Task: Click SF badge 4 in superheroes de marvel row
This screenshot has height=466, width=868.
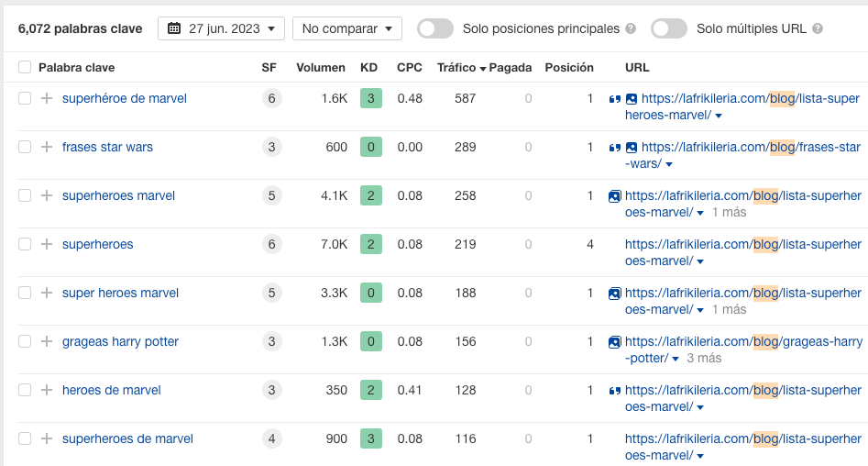Action: point(272,438)
